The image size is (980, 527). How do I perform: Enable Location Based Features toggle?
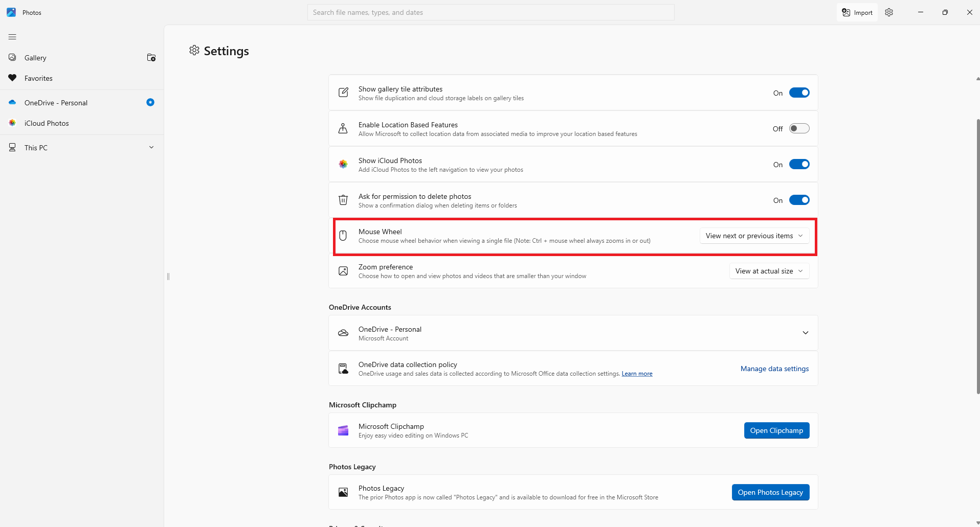coord(799,129)
